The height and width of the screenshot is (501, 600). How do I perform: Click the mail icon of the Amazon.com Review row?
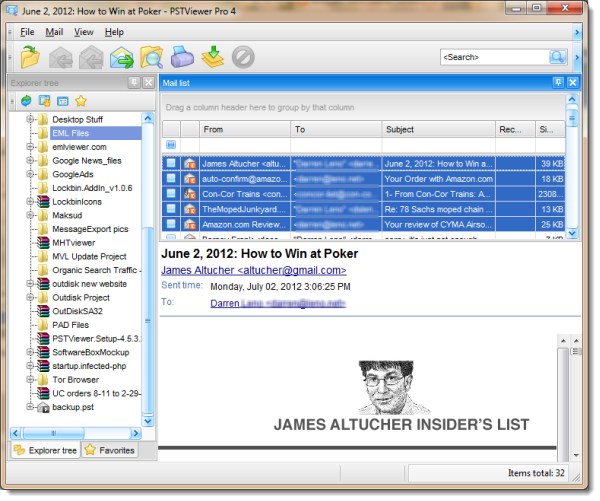click(190, 224)
